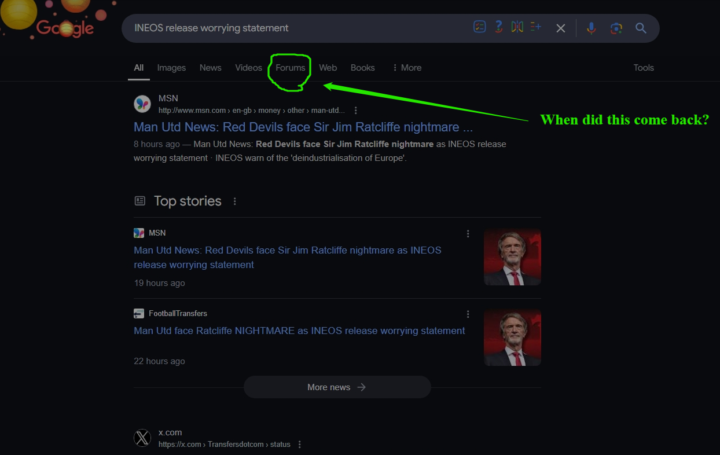Viewport: 720px width, 455px height.
Task: Switch to the Books tab
Action: tap(362, 68)
